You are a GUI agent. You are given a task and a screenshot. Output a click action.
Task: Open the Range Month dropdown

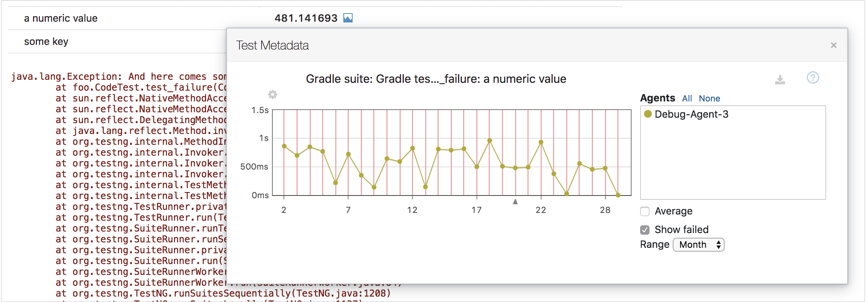(x=698, y=245)
